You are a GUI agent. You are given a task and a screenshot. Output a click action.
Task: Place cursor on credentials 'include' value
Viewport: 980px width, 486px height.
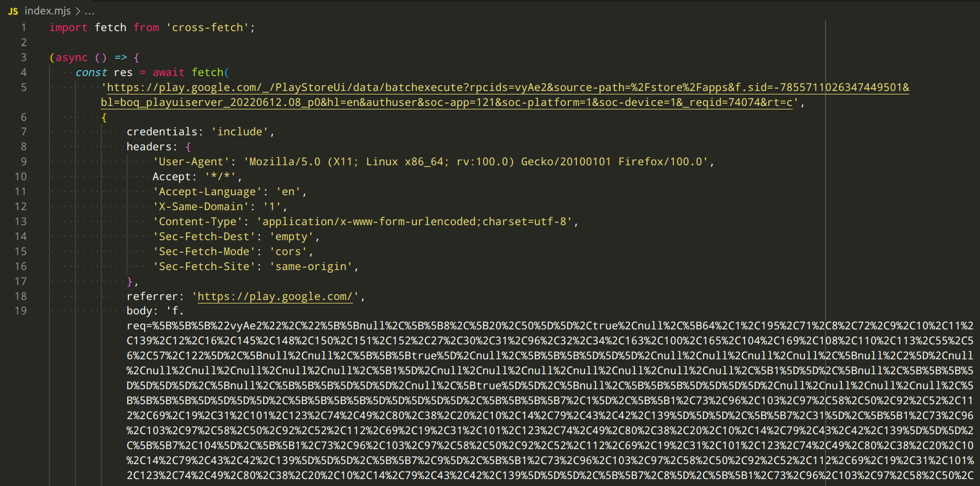click(x=240, y=132)
